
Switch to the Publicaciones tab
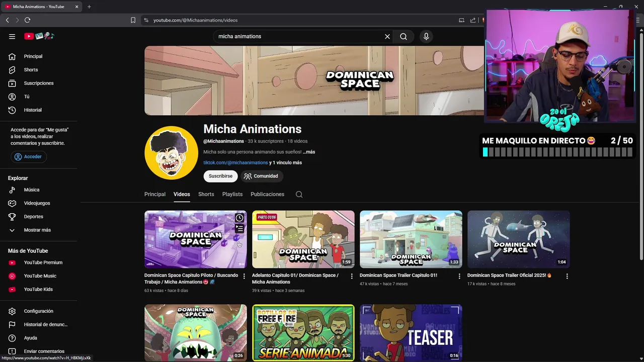(267, 194)
